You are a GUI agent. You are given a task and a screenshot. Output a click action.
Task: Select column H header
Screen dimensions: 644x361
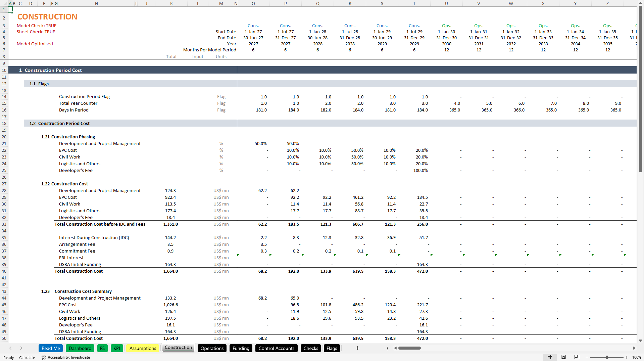coord(96,3)
